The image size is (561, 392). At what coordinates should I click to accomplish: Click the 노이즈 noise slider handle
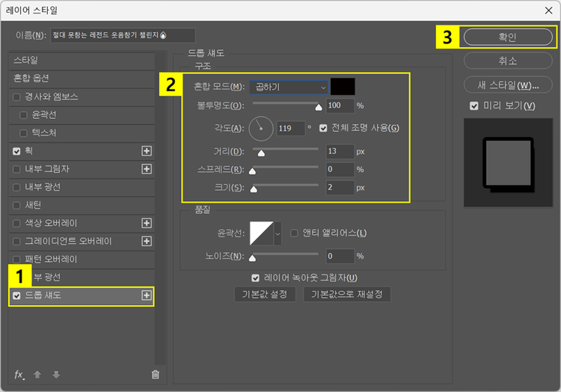tap(252, 258)
